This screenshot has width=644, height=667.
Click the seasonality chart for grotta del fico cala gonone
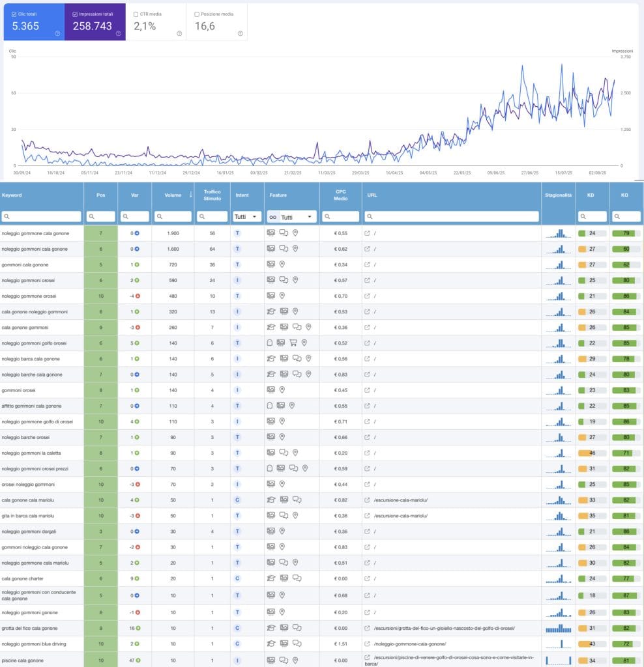tap(559, 628)
